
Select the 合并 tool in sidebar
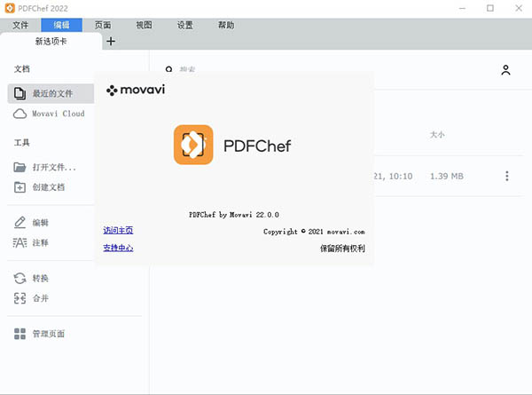tap(41, 298)
